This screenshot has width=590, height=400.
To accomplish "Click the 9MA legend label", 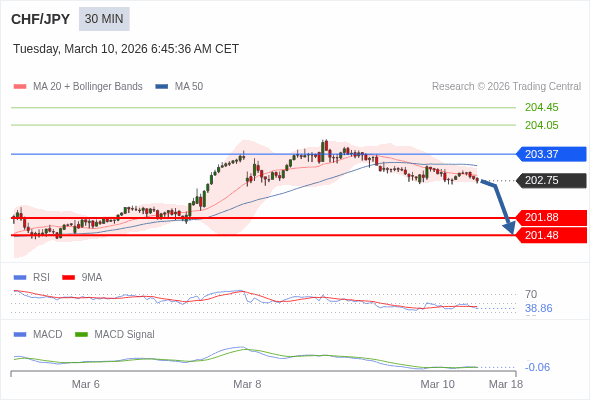I will (x=92, y=278).
